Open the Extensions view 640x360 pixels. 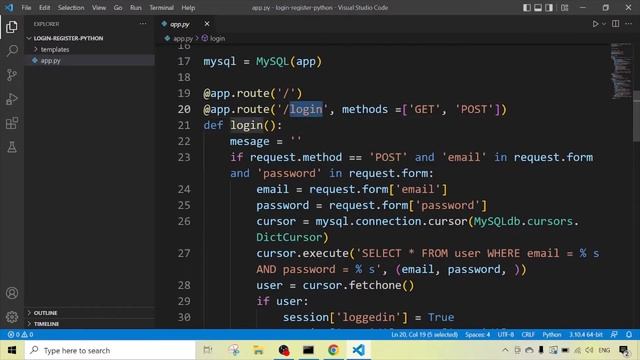[x=12, y=123]
